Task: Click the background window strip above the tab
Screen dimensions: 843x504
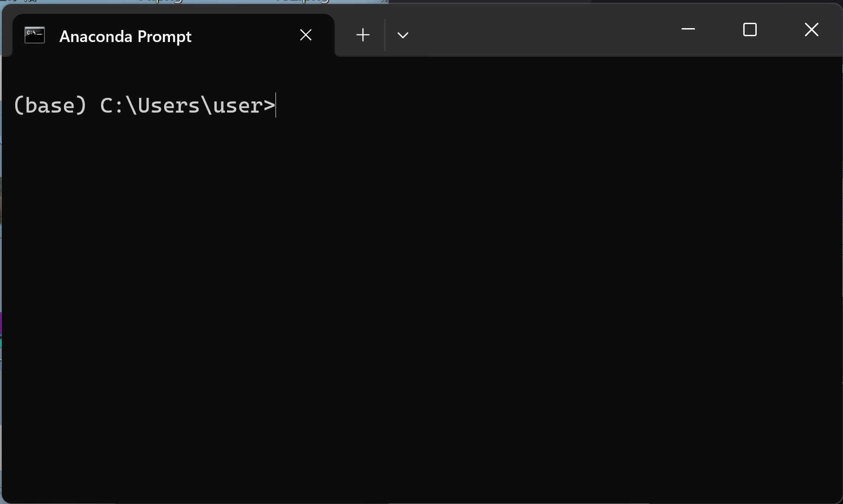Action: point(194,1)
